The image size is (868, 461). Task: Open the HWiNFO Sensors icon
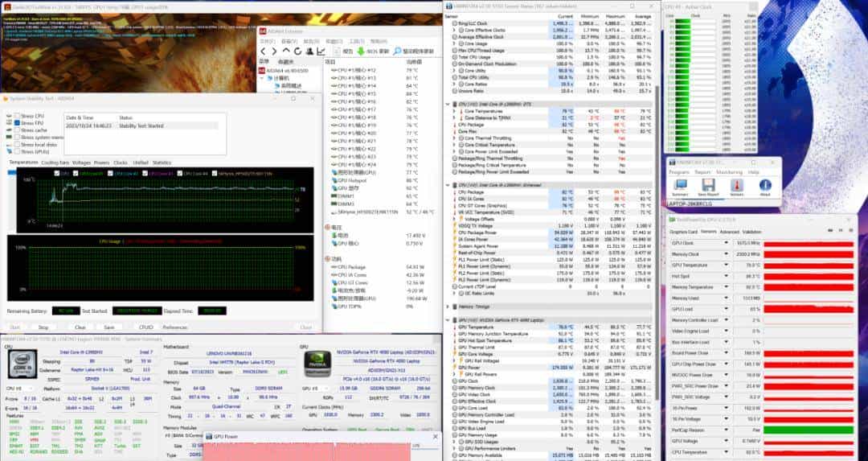[x=736, y=186]
